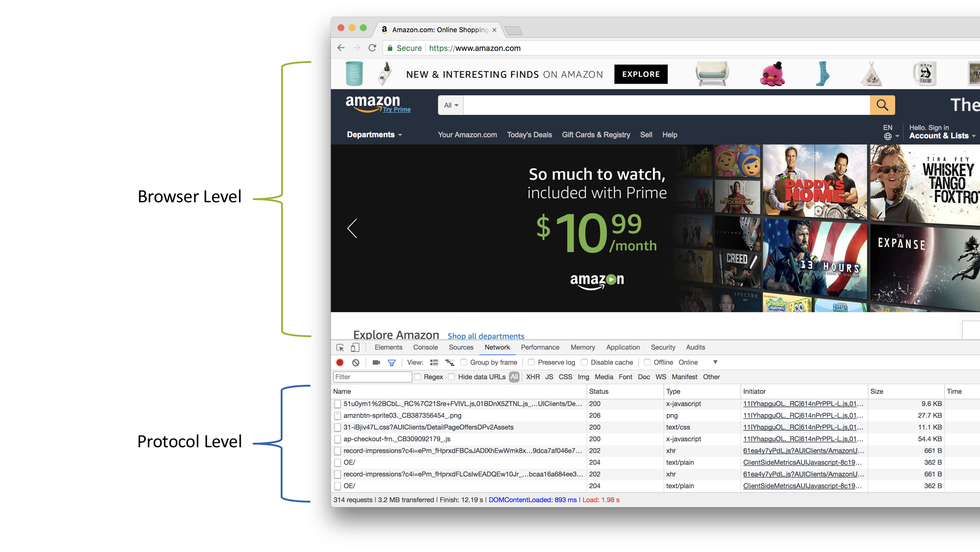Stop recording network log red button
The height and width of the screenshot is (552, 980).
340,362
